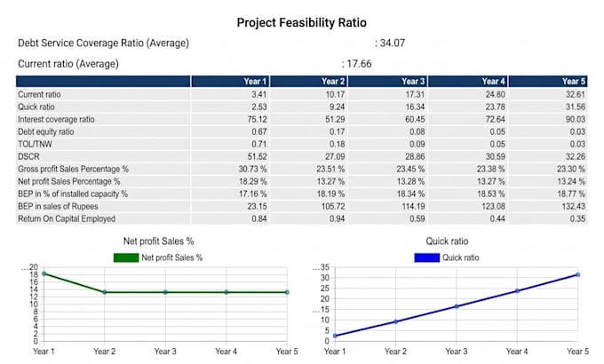
Task: Click the Project Feasibility Ratio heading
Action: (302, 23)
